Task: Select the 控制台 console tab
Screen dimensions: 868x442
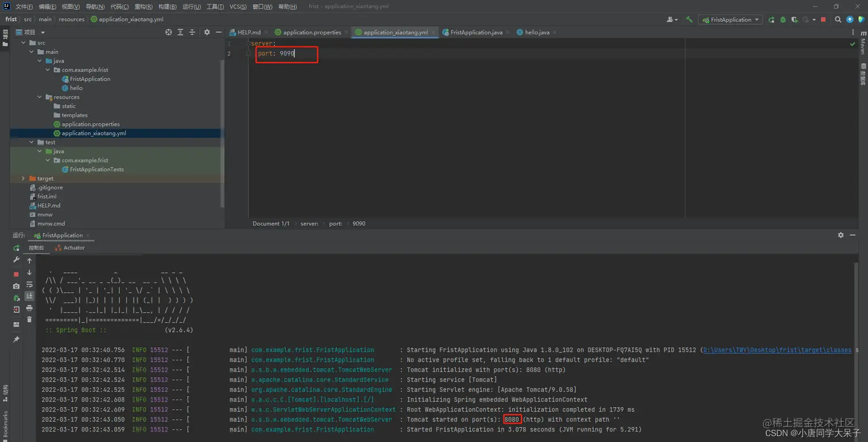Action: (x=36, y=248)
